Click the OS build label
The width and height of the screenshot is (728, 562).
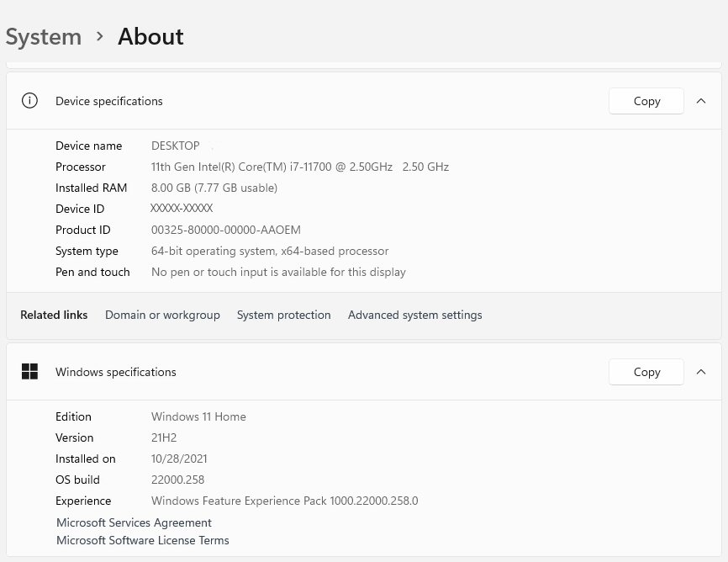coord(77,480)
